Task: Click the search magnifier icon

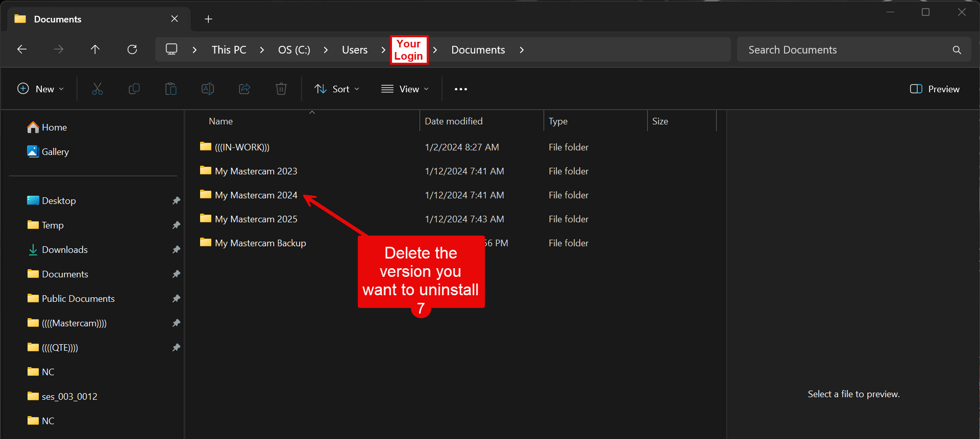Action: 957,50
